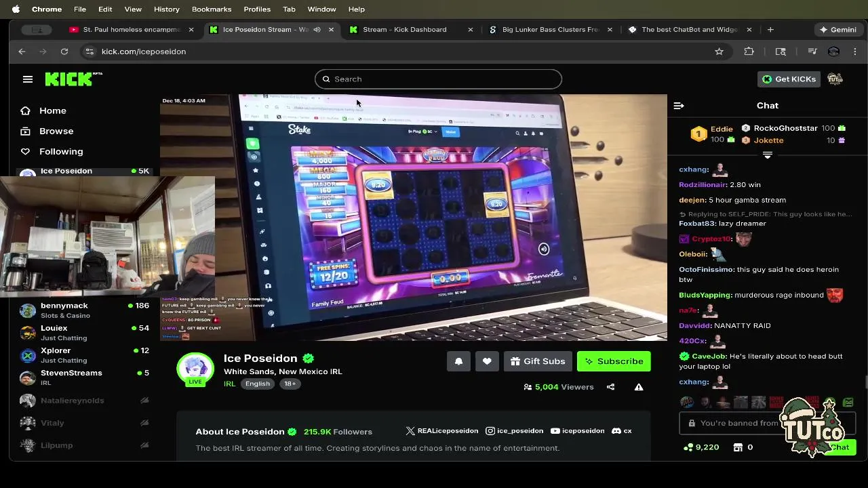Image resolution: width=868 pixels, height=488 pixels.
Task: Open the History menu in menu bar
Action: pyautogui.click(x=166, y=9)
